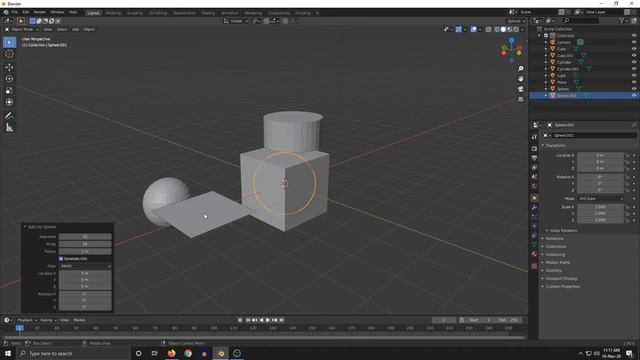The height and width of the screenshot is (360, 640).
Task: Click the Segments value slider field
Action: coord(85,237)
